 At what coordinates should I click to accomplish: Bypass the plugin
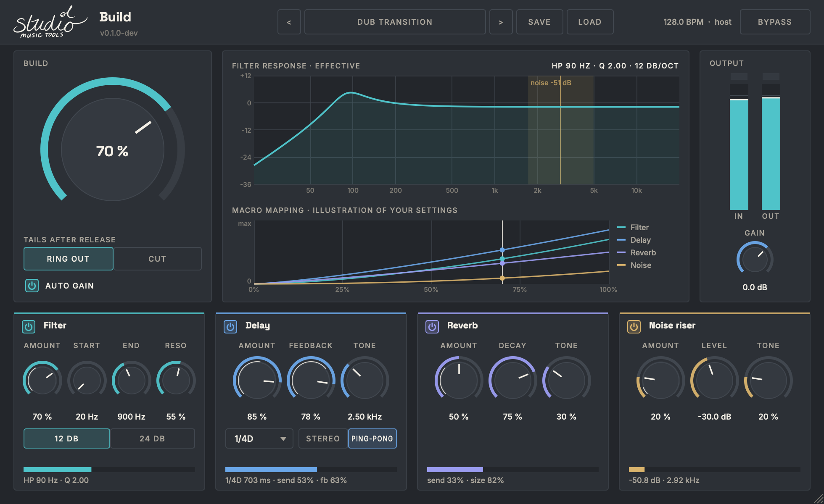[x=775, y=22]
